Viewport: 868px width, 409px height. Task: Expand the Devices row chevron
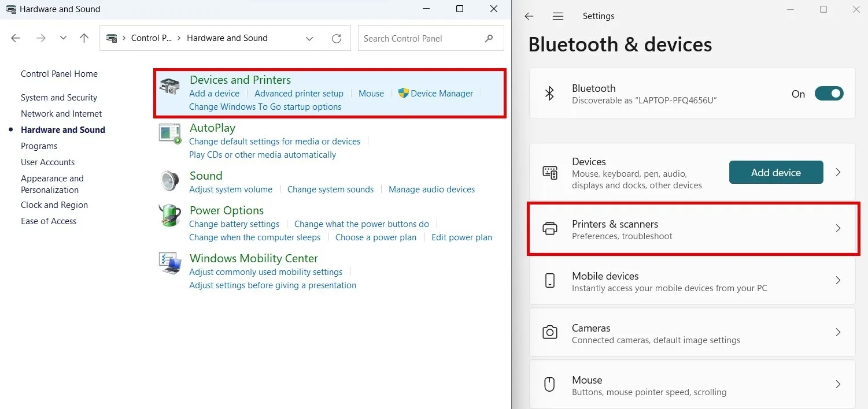pyautogui.click(x=838, y=172)
